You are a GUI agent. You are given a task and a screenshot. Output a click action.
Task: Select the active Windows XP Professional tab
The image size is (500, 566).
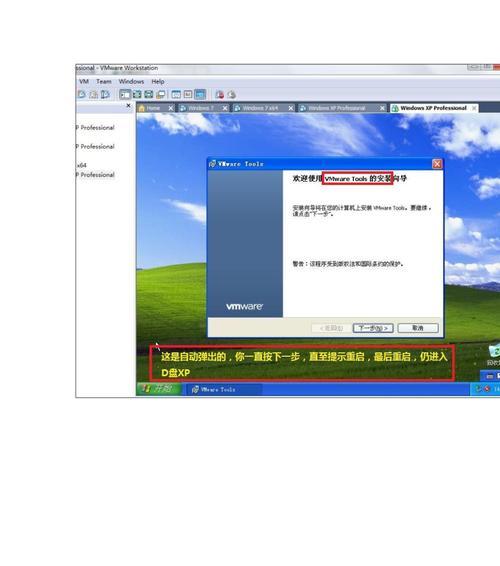[x=434, y=108]
